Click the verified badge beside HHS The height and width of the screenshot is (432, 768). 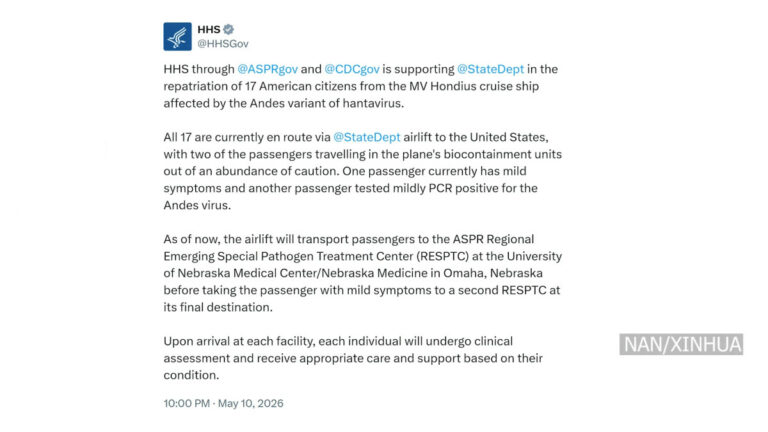(228, 29)
